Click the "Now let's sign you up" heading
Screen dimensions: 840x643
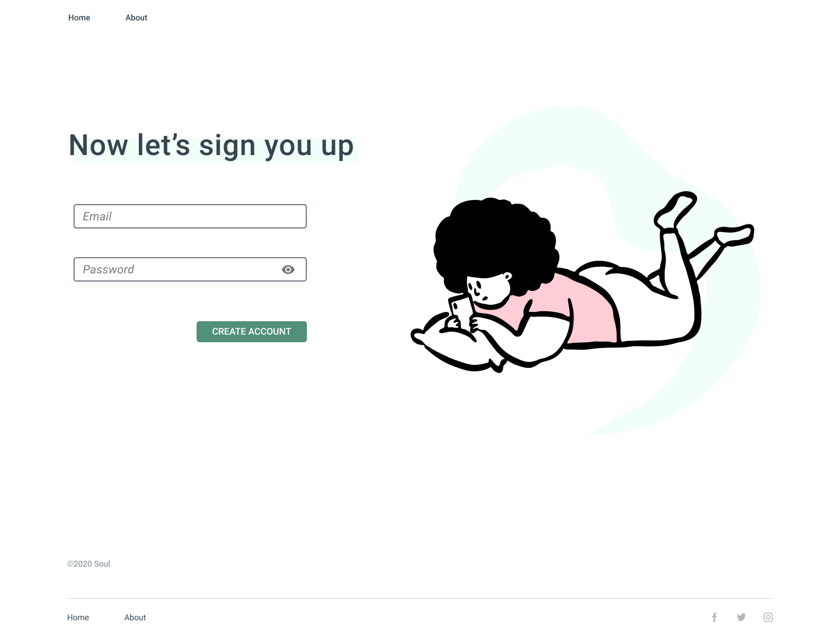pyautogui.click(x=211, y=146)
